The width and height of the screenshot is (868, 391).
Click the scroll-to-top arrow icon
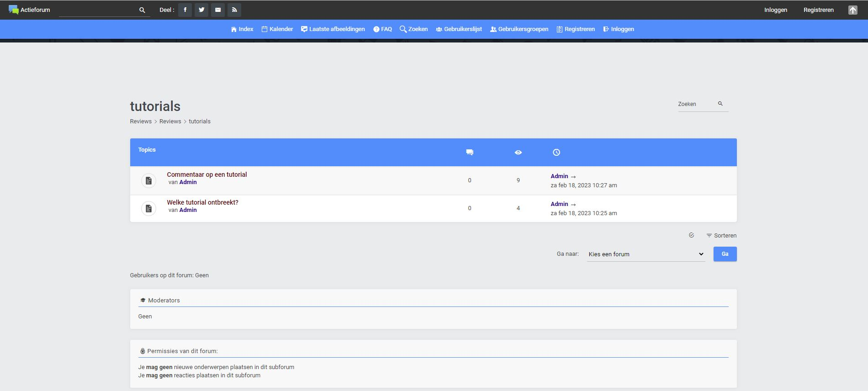coord(852,10)
